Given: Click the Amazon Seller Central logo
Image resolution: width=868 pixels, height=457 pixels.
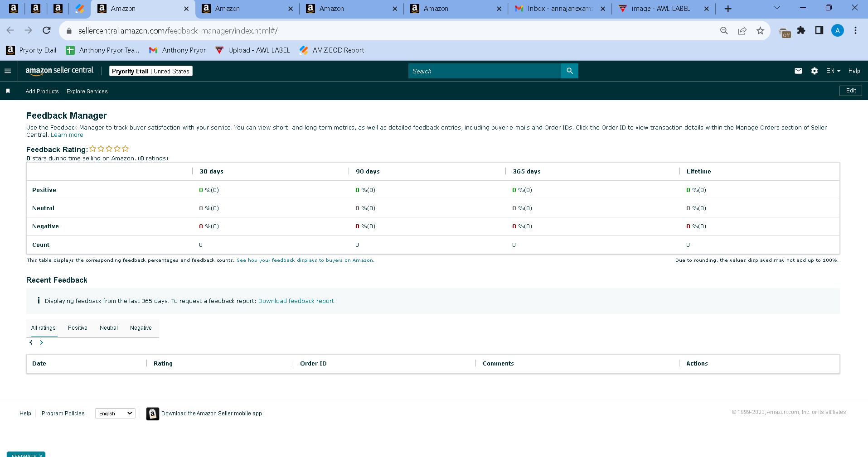Looking at the screenshot, I should (x=59, y=71).
